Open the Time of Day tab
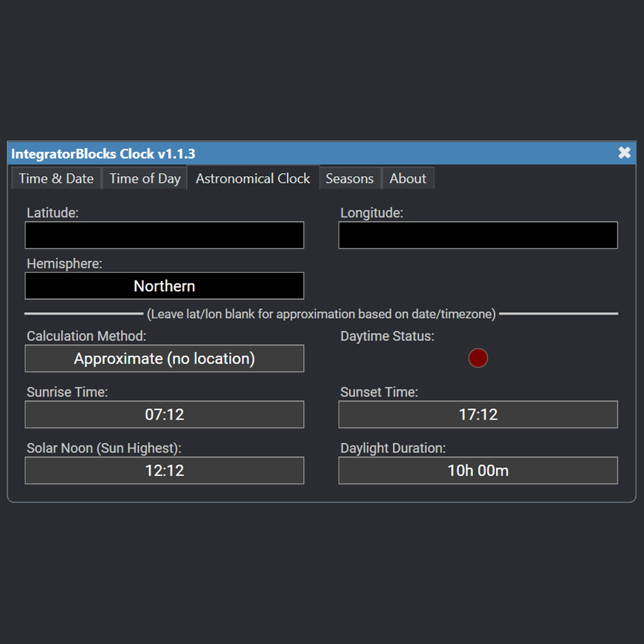The image size is (644, 644). pos(144,178)
